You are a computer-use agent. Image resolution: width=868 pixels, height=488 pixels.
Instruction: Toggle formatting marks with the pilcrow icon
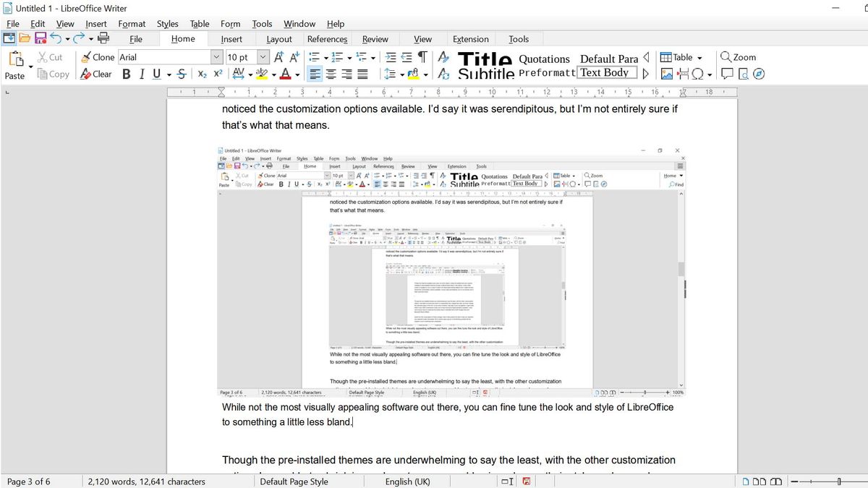tap(424, 57)
